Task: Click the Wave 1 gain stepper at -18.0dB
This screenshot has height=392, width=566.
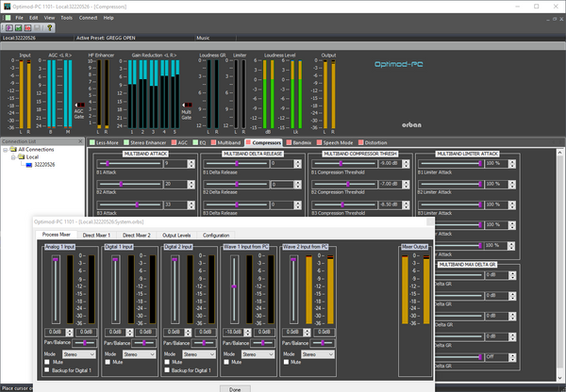Action: (247, 332)
